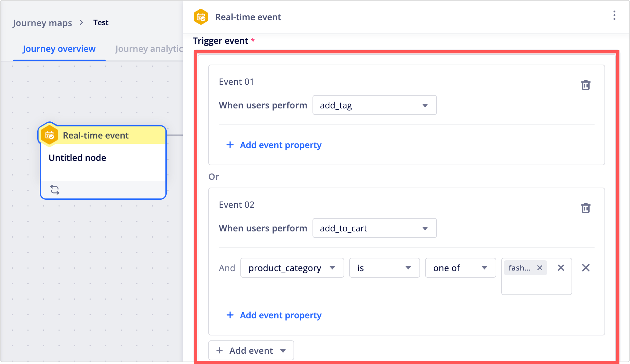This screenshot has height=364, width=630.
Task: Clear all values in the tag field
Action: (561, 268)
